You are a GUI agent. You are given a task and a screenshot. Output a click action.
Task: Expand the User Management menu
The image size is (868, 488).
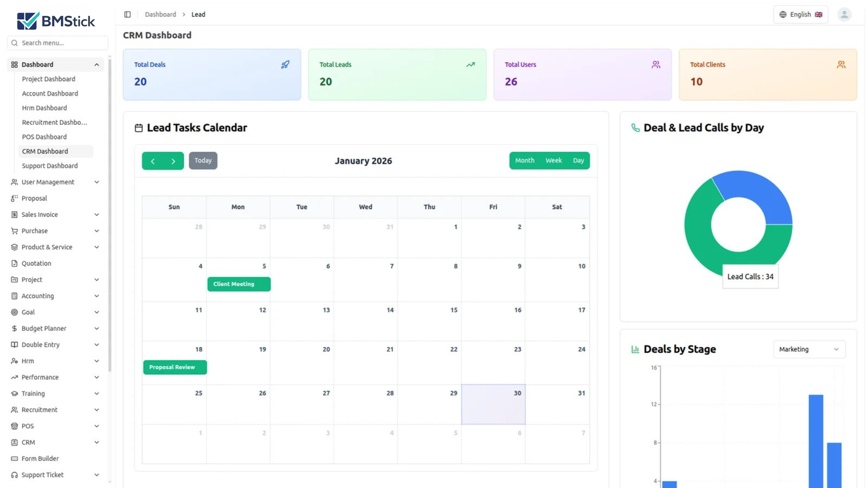tap(48, 182)
